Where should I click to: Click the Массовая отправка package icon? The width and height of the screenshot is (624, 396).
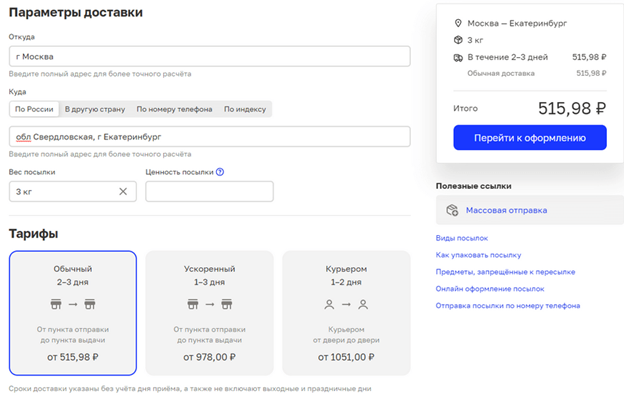pyautogui.click(x=452, y=210)
